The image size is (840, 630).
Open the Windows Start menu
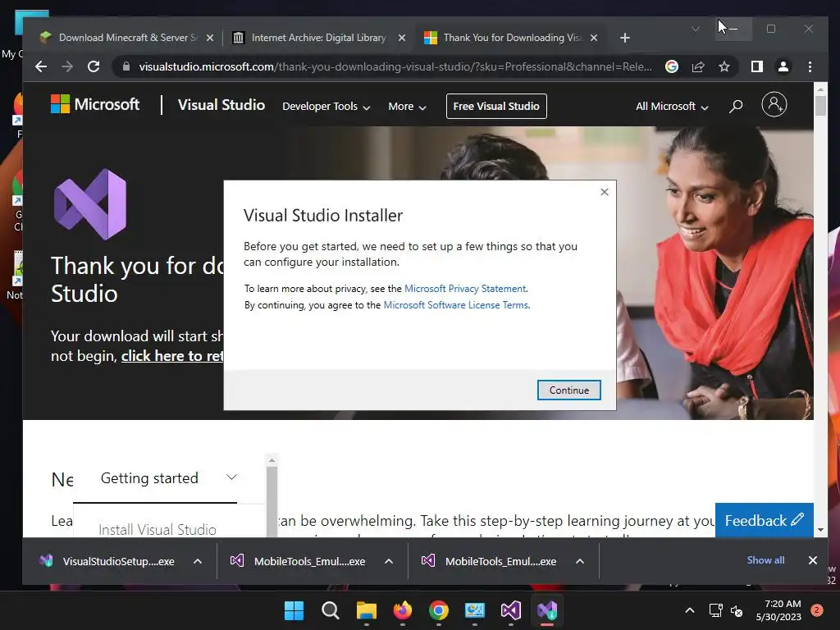[294, 610]
